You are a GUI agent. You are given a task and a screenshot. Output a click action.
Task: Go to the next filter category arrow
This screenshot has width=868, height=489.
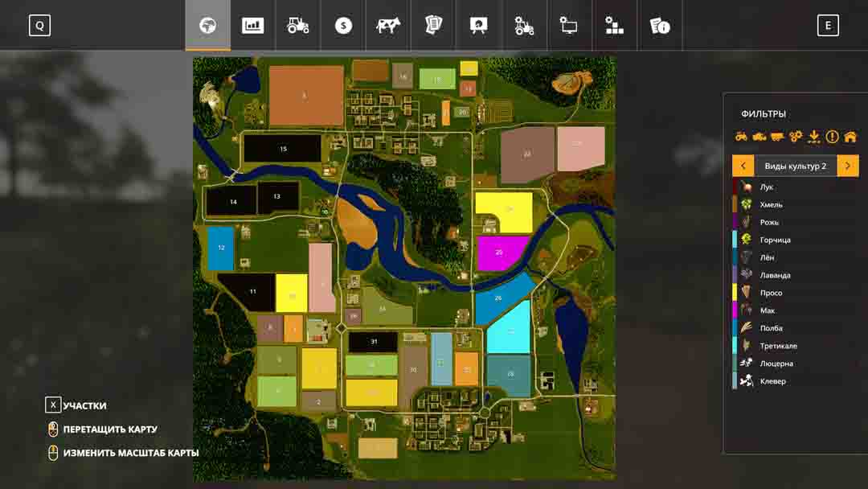click(848, 166)
